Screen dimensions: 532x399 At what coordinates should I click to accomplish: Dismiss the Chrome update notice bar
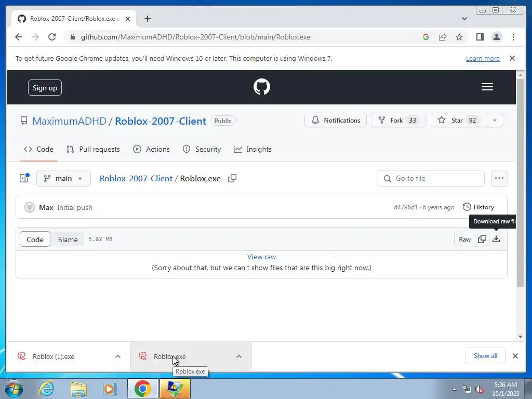point(512,58)
